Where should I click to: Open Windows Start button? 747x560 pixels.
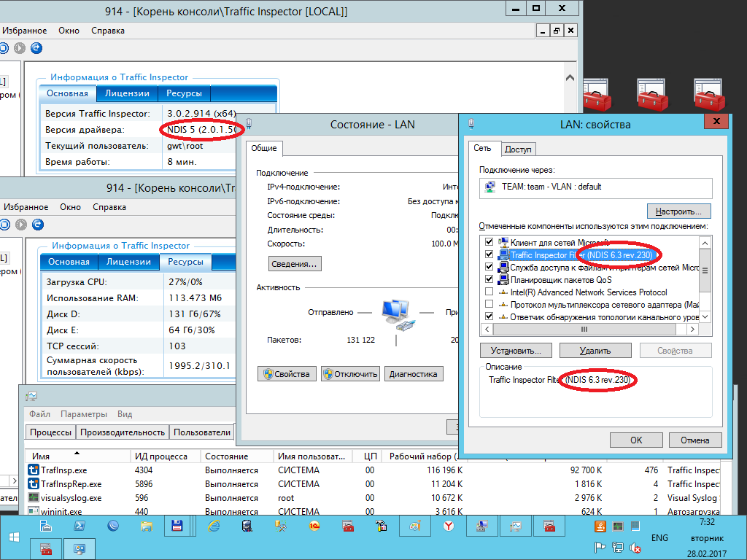point(14,537)
